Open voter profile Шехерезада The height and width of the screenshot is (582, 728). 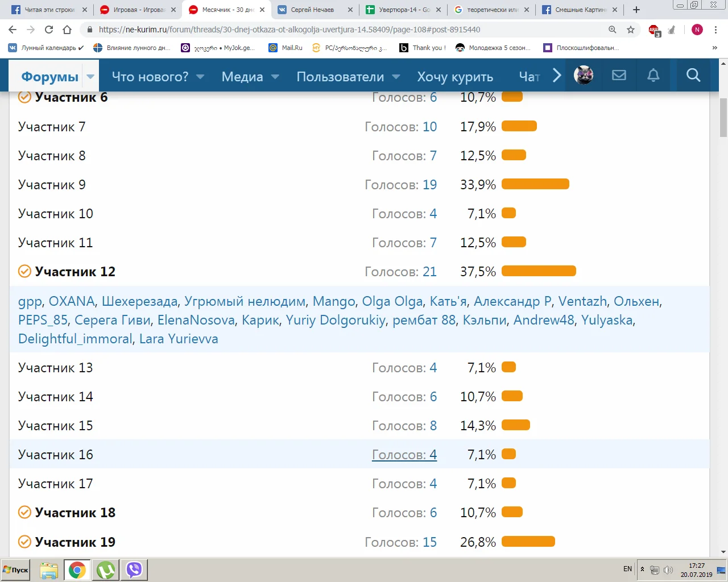139,301
